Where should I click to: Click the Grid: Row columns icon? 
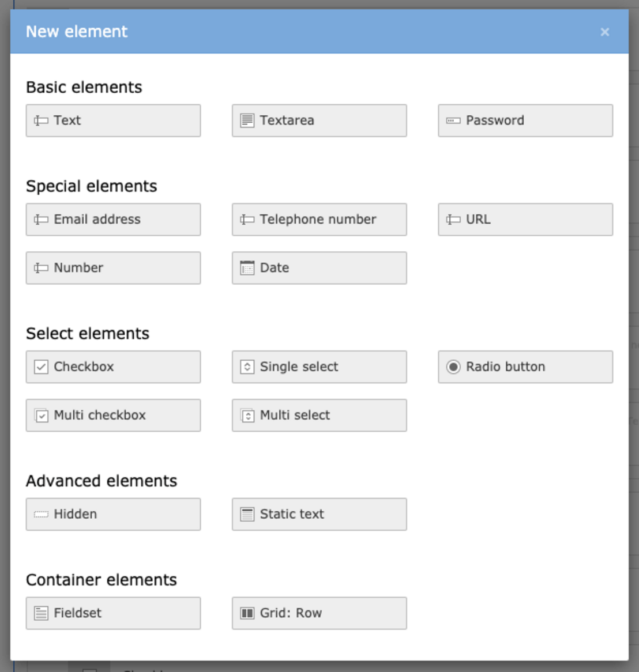point(247,613)
